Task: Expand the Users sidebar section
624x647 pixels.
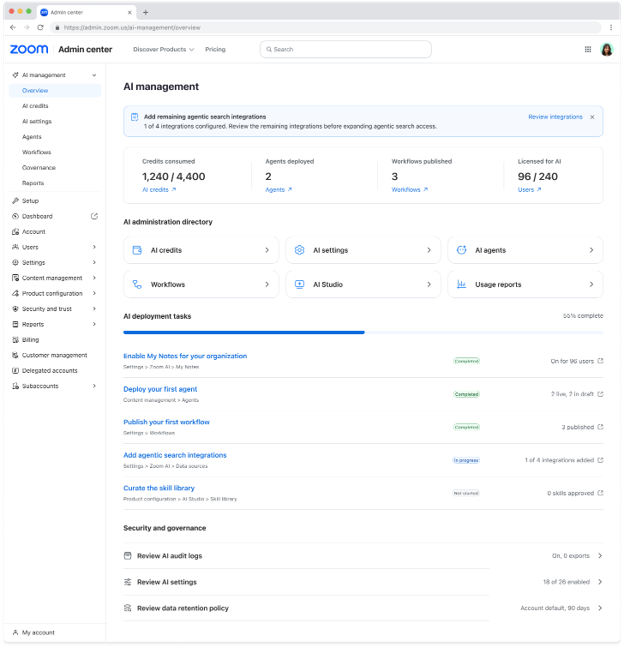Action: click(x=95, y=247)
